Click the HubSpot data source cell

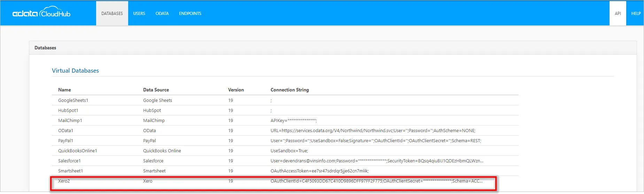[152, 110]
